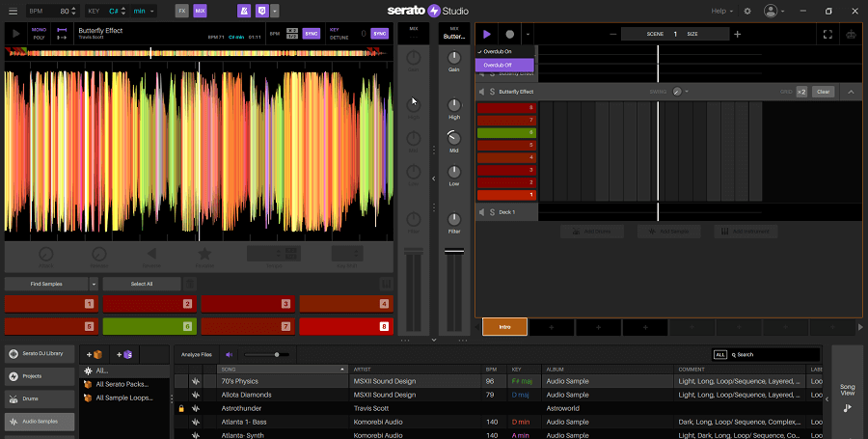This screenshot has width=868, height=439.
Task: Click the sequencer record button
Action: 510,35
